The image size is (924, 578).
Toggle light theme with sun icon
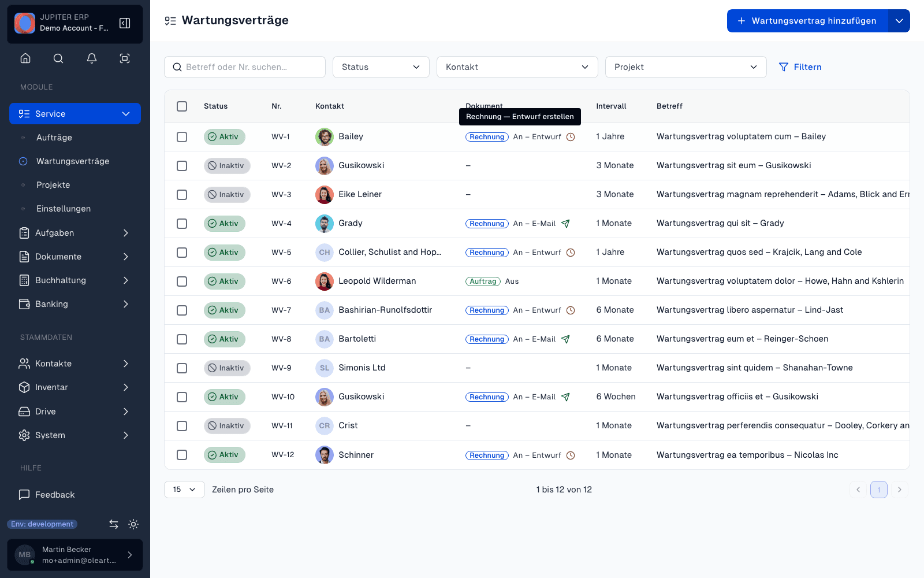tap(133, 524)
